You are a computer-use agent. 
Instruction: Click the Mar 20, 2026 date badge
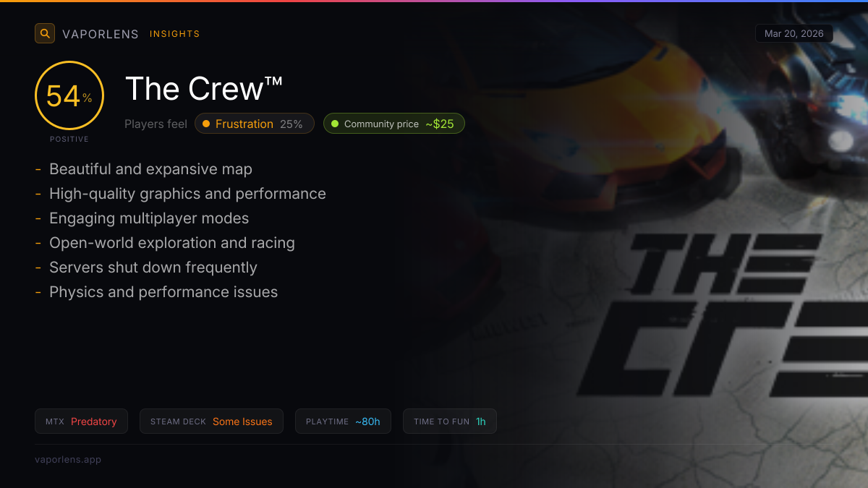point(793,34)
